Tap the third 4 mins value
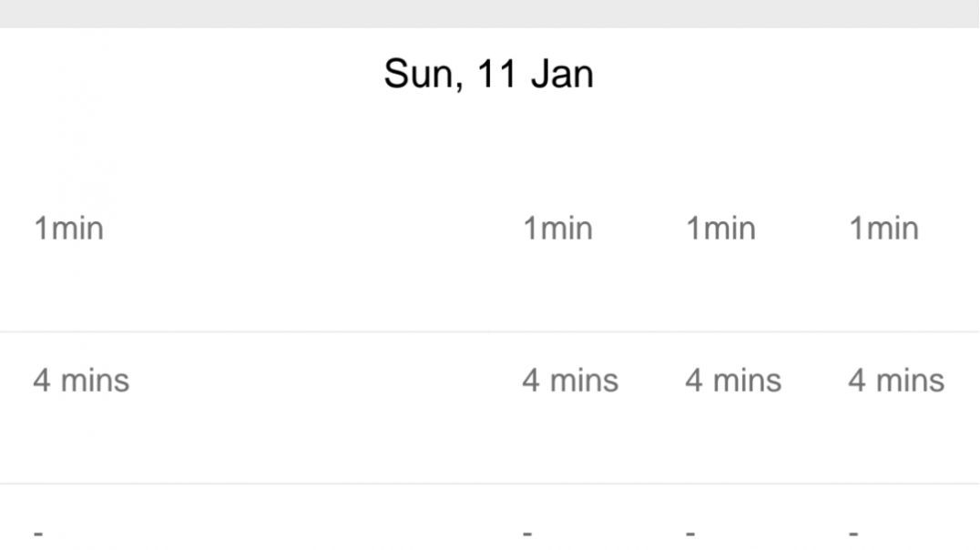980x550 pixels. (x=733, y=380)
